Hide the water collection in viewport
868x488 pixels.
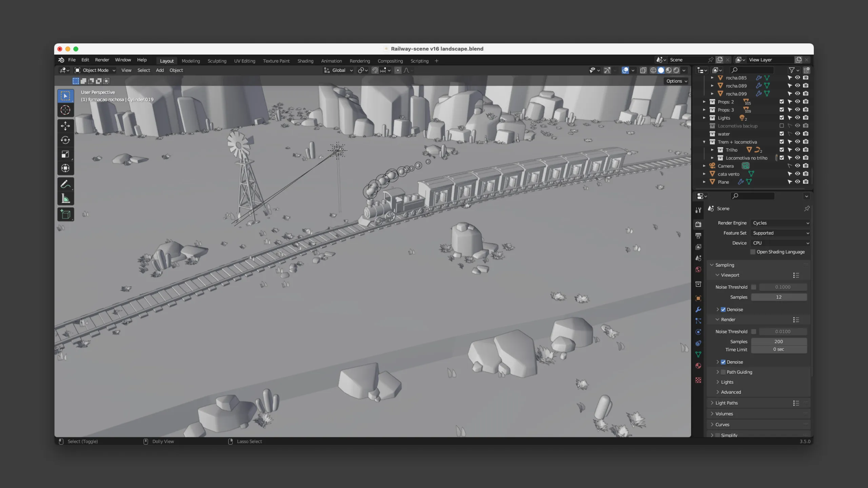[x=797, y=134]
